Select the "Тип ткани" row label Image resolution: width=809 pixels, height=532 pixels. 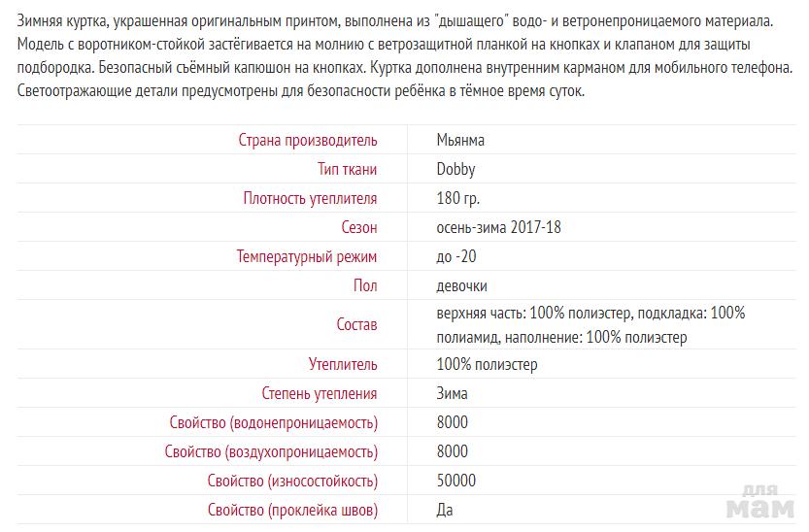347,169
